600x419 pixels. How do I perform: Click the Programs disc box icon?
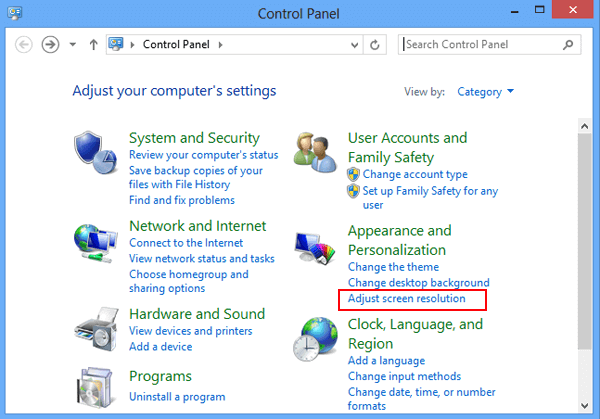click(x=94, y=389)
